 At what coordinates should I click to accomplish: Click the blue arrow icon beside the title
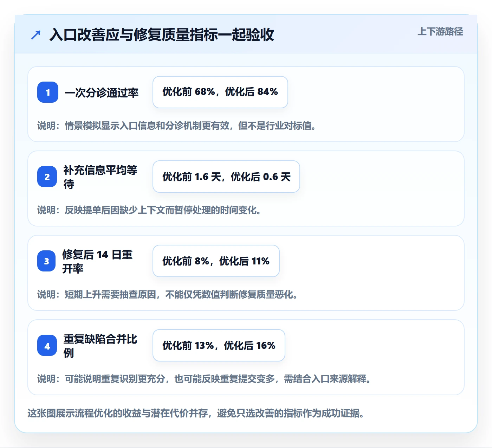pos(36,35)
